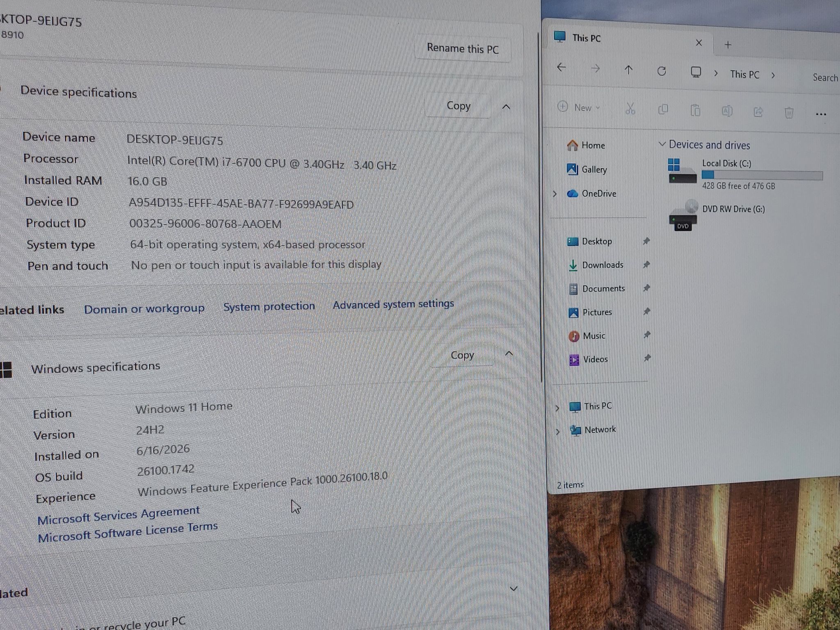Collapse the Windows specifications section
The height and width of the screenshot is (630, 840).
509,354
